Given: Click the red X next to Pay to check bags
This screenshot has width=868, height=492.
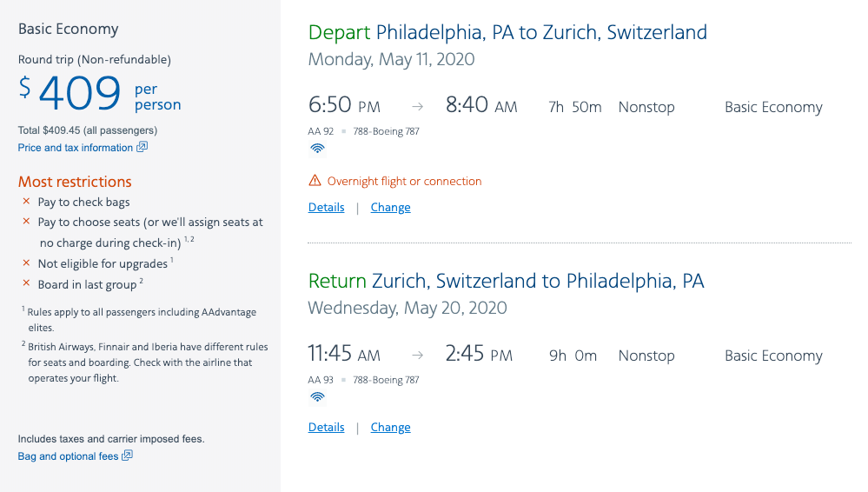Looking at the screenshot, I should (x=26, y=202).
